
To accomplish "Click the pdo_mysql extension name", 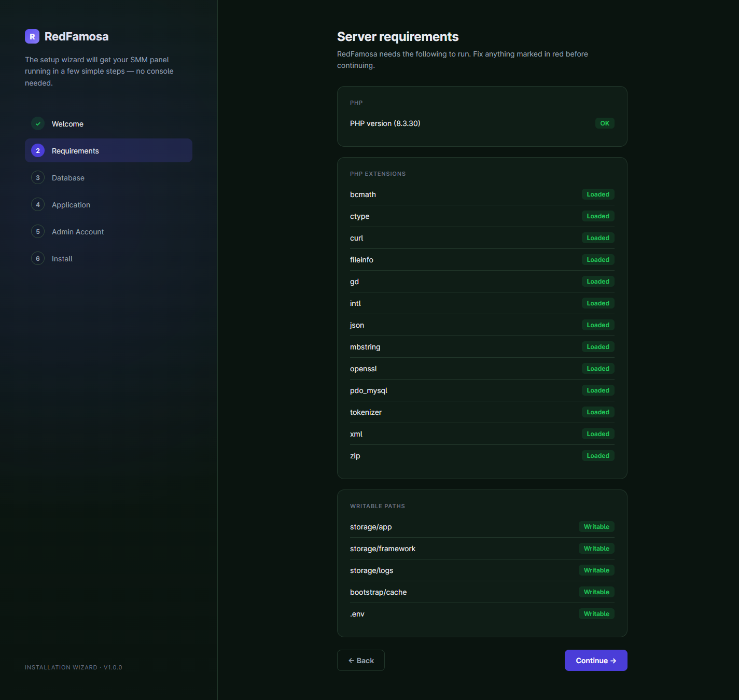I will click(369, 390).
